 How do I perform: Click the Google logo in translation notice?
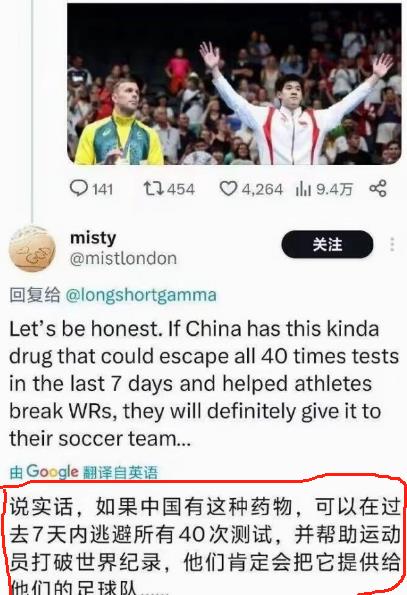[52, 472]
